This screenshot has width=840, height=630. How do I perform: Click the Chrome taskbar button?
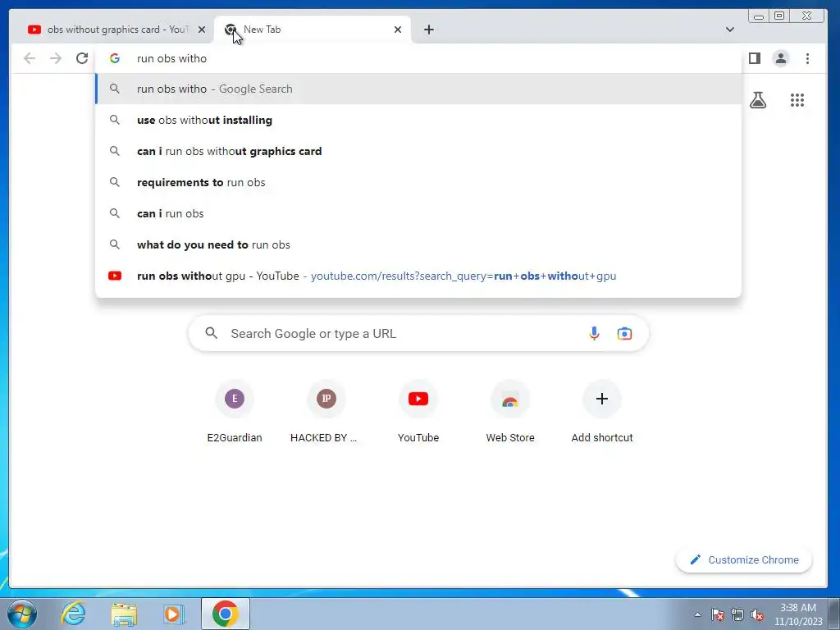[226, 614]
